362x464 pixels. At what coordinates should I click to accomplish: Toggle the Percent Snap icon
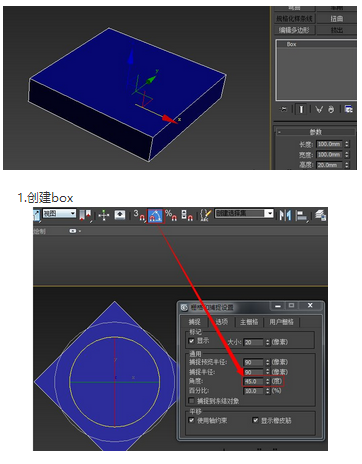pos(171,215)
